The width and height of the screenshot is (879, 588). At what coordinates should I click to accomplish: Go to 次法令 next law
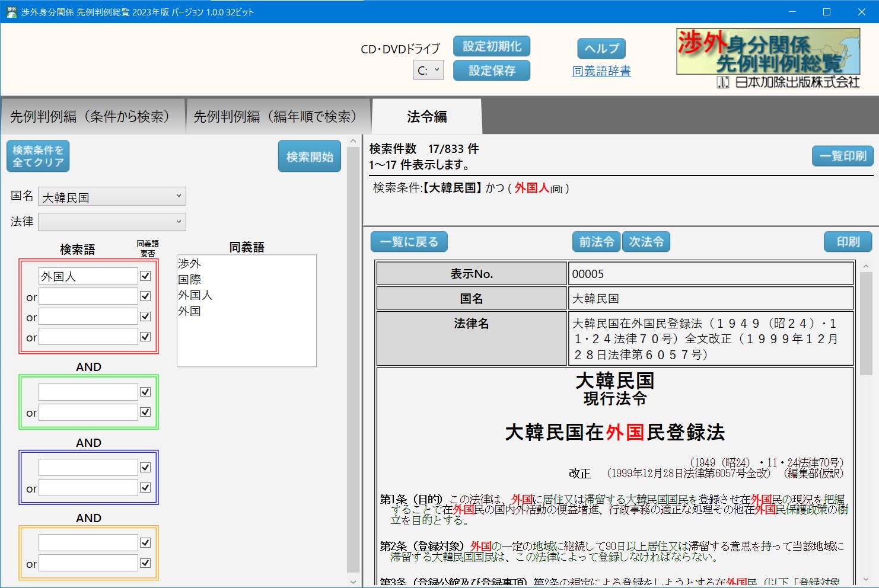[646, 242]
